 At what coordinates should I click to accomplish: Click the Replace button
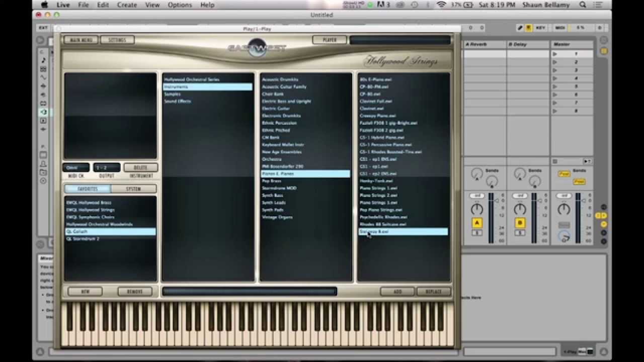tap(433, 291)
